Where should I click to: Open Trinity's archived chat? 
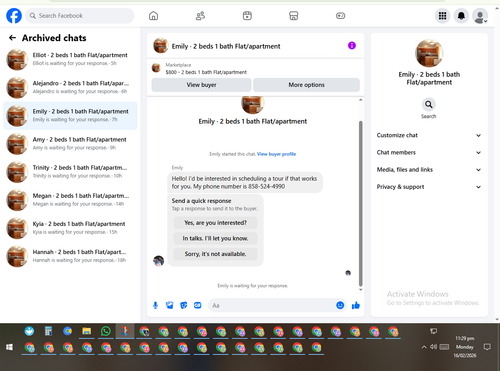point(70,172)
